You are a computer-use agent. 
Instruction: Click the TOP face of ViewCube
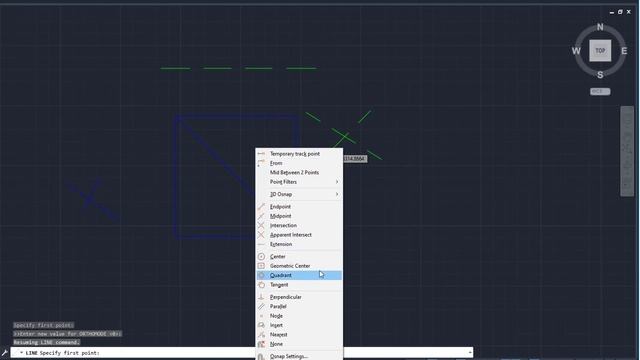coord(600,51)
